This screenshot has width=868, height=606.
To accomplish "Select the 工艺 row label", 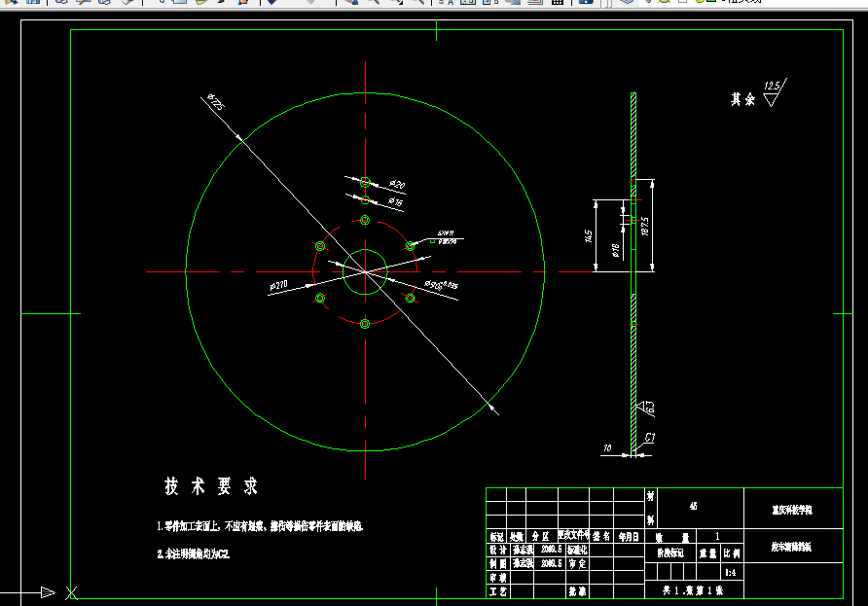I will [497, 591].
